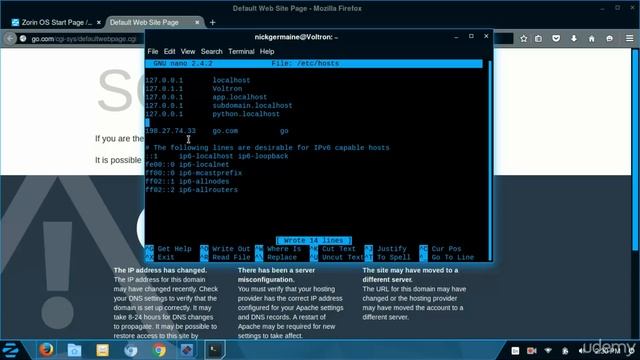
Task: Click the nano 'Get Help' shortcut label
Action: 174,249
